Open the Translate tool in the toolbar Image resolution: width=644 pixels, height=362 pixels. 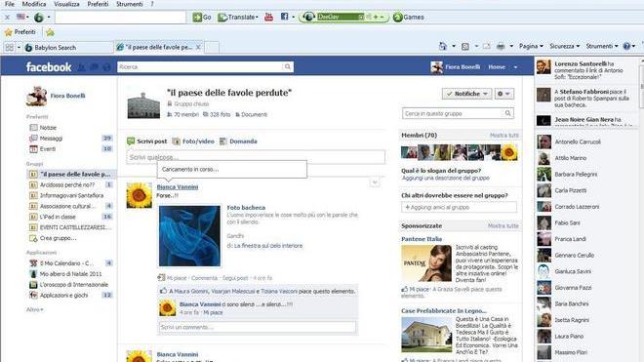(x=238, y=18)
